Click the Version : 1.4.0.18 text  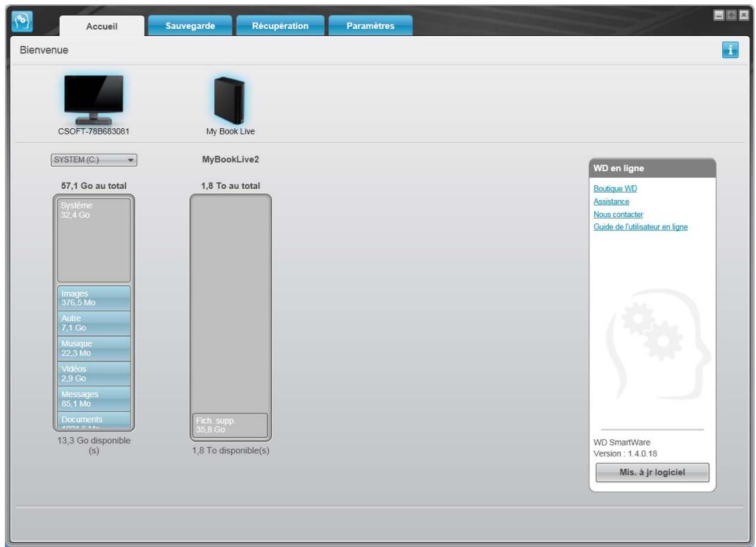625,453
